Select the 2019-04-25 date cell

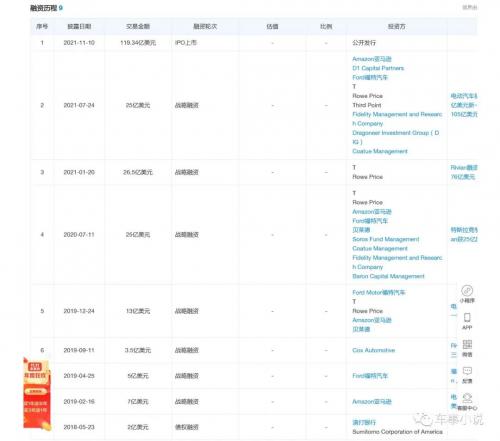[79, 376]
